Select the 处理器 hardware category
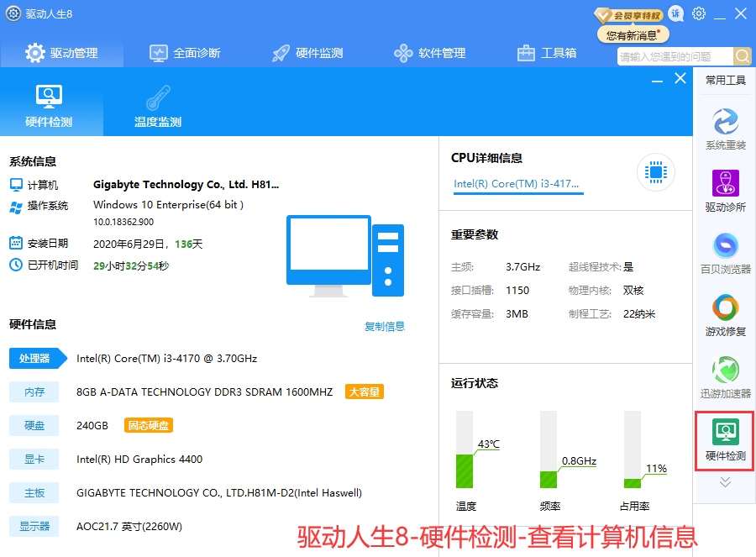 tap(38, 359)
